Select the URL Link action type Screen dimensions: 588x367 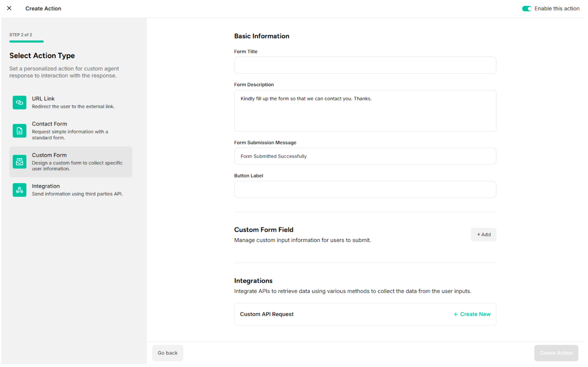(70, 102)
